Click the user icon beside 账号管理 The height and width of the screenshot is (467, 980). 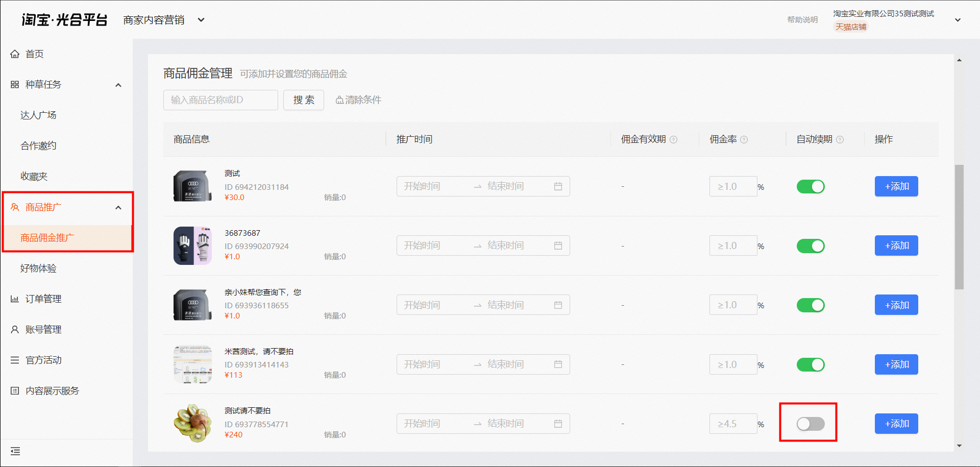coord(15,330)
